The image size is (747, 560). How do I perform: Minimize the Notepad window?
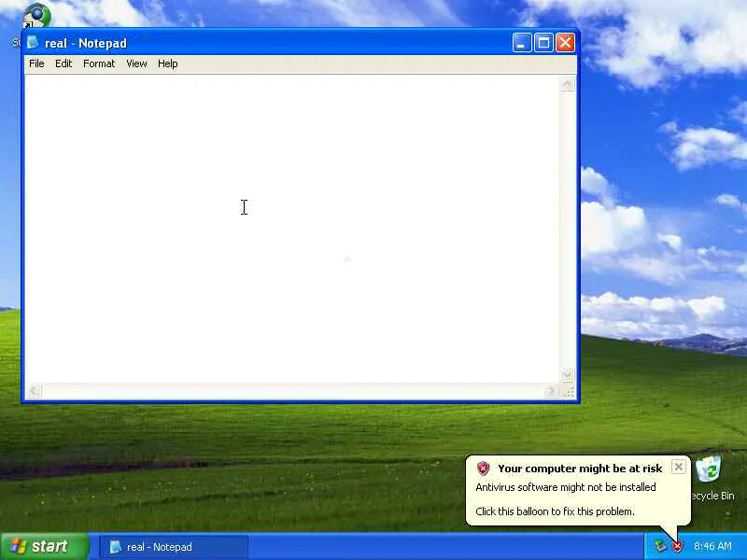(x=522, y=43)
